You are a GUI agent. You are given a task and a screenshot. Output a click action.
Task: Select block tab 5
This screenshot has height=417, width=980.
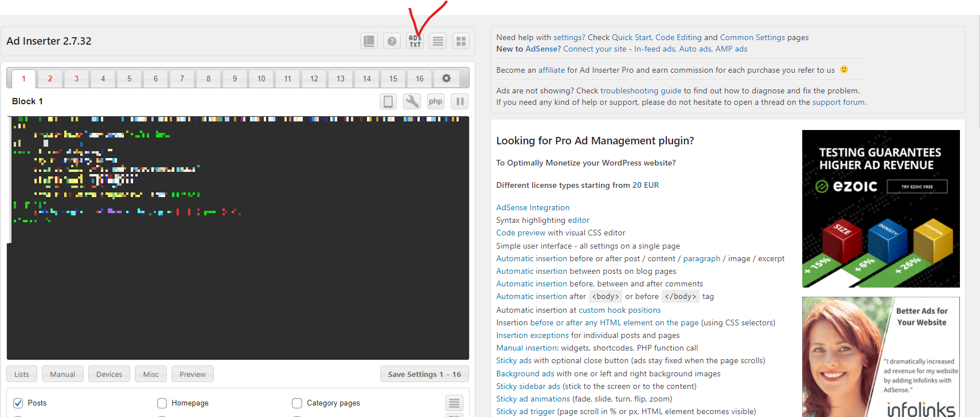point(129,78)
